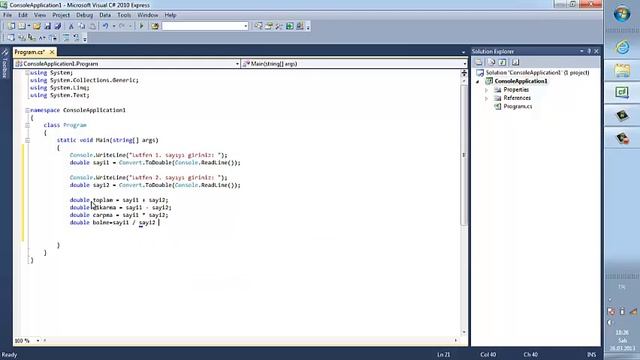
Task: Expand the References node
Action: coord(487,98)
